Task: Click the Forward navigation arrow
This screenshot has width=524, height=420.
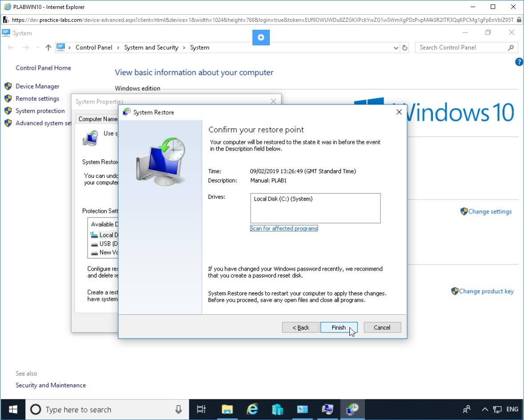Action: pyautogui.click(x=26, y=48)
